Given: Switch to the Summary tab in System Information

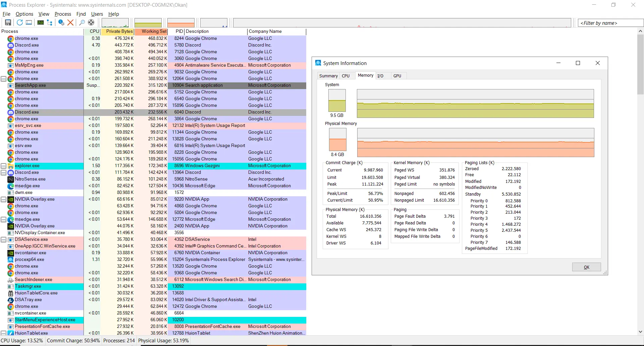Looking at the screenshot, I should pos(328,76).
